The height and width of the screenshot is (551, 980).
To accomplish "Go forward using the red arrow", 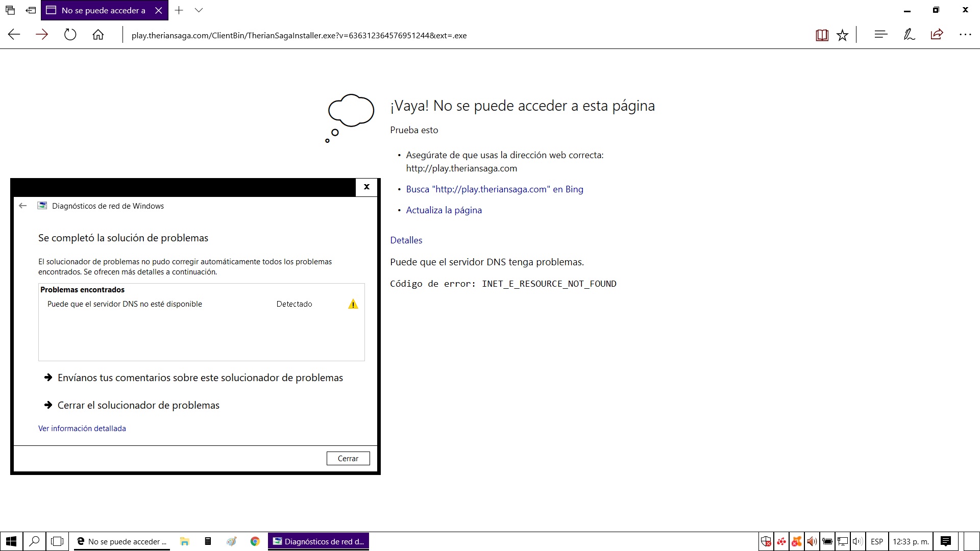I will pyautogui.click(x=42, y=35).
